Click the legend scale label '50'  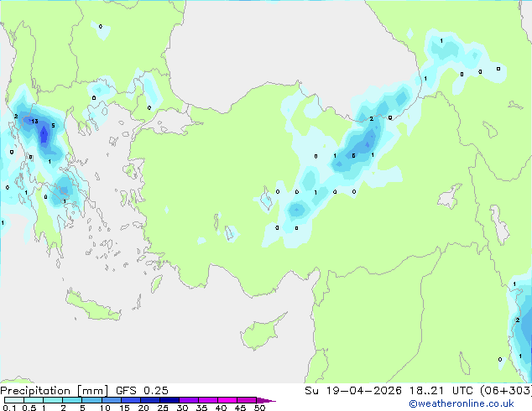coord(259,408)
